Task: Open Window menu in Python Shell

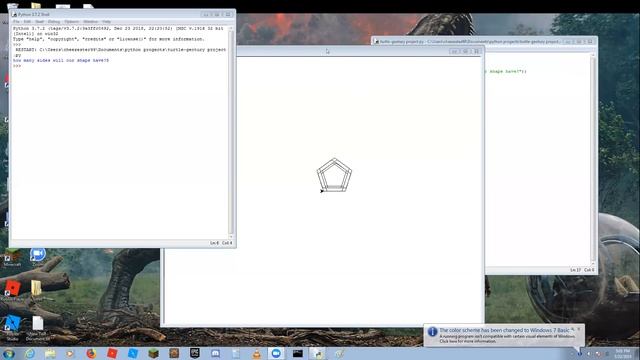Action: [x=91, y=21]
